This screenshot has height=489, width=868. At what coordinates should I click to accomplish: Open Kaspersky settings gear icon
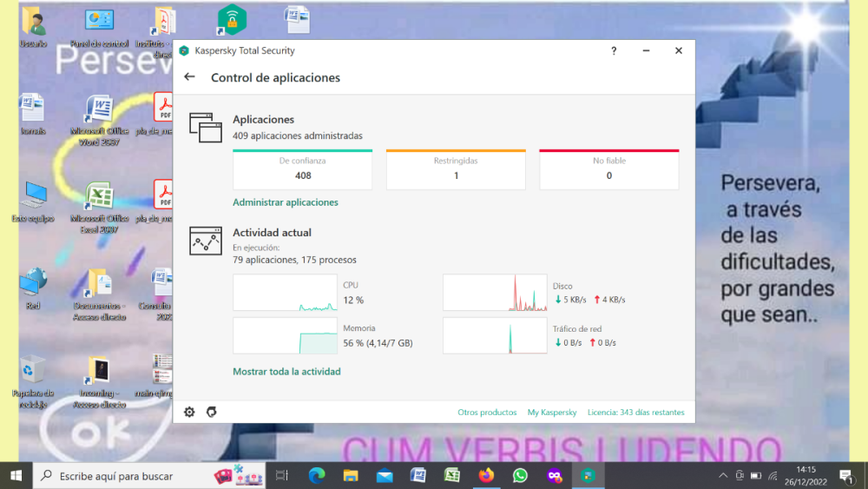click(x=189, y=412)
